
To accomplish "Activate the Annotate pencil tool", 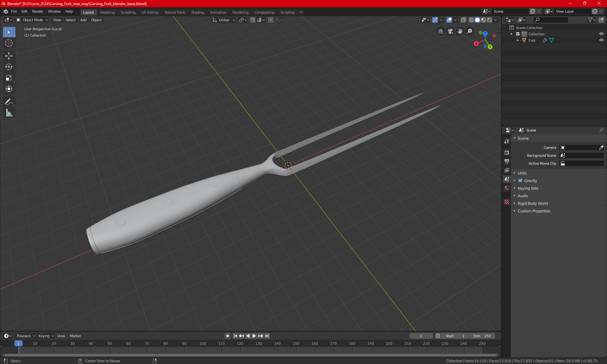I will click(9, 102).
